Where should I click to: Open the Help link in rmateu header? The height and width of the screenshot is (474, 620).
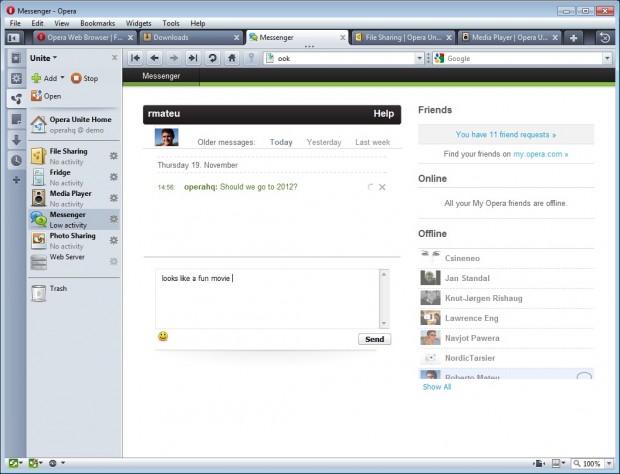pos(384,114)
